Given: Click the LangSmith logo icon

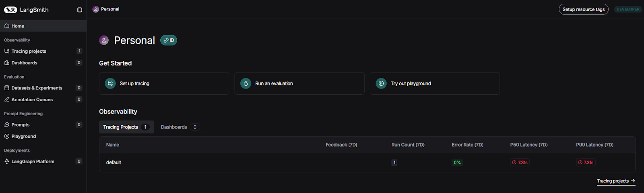Looking at the screenshot, I should (x=10, y=10).
